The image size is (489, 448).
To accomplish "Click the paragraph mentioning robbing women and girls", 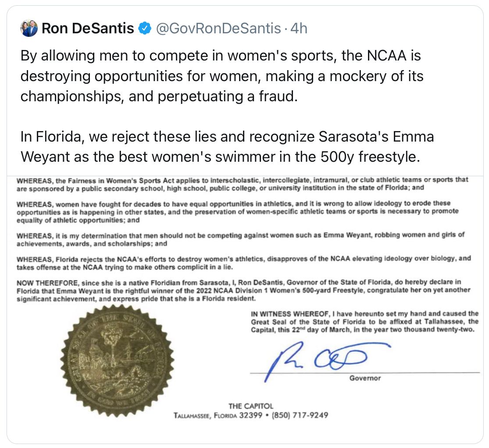I will 240,239.
